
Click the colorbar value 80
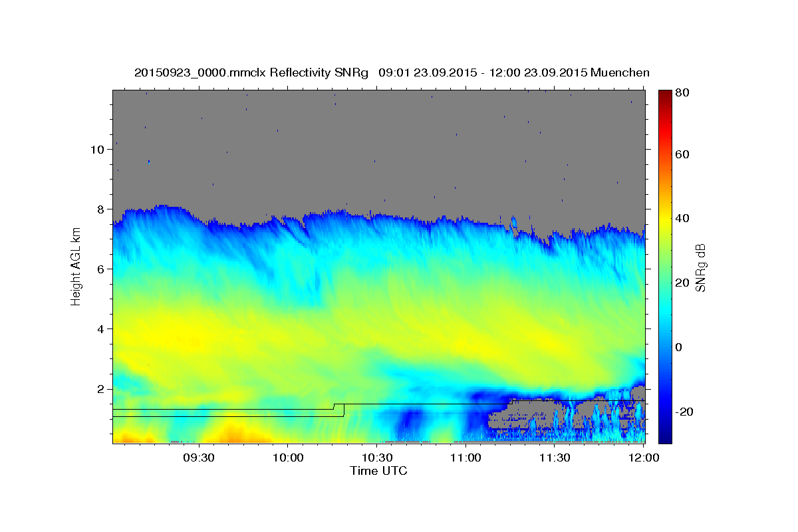click(682, 93)
